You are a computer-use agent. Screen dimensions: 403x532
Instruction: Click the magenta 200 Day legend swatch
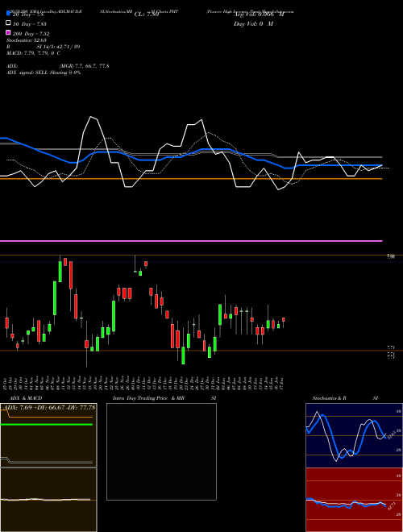[8, 32]
